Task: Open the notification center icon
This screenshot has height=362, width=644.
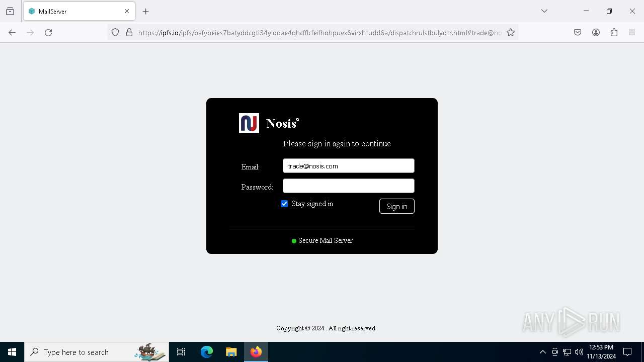Action: pos(627,352)
